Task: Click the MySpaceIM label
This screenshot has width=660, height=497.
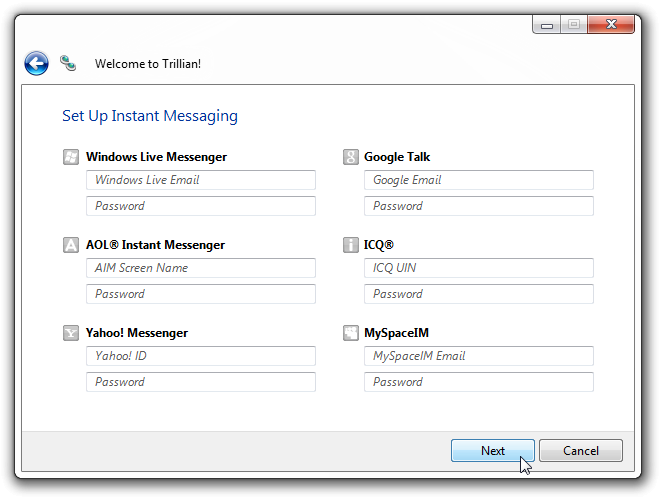Action: 397,333
